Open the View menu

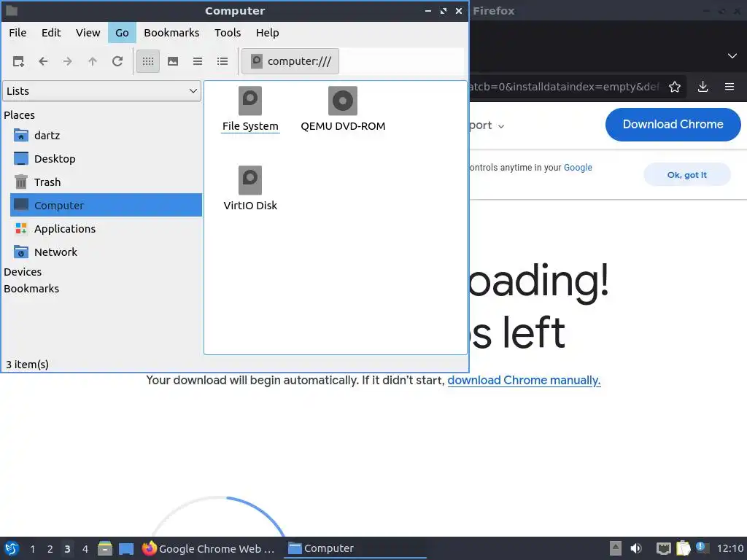(x=88, y=33)
